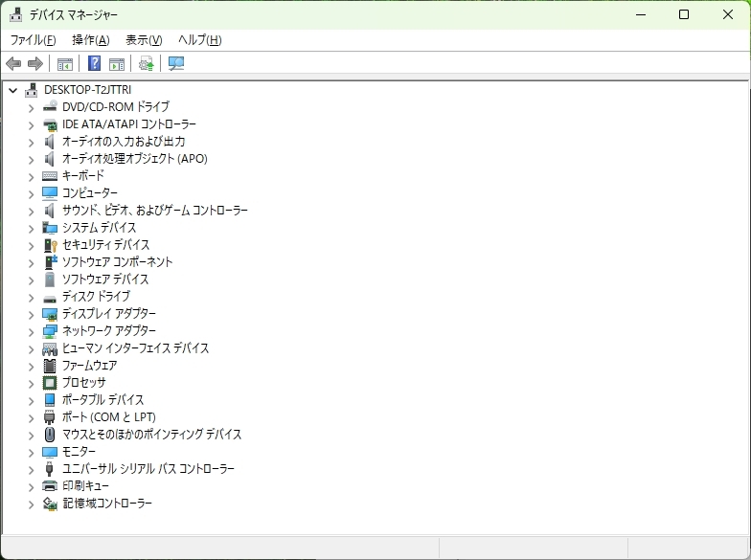This screenshot has height=560, width=751.
Task: Expand the ディスプレイ アダプター category
Action: coord(31,315)
